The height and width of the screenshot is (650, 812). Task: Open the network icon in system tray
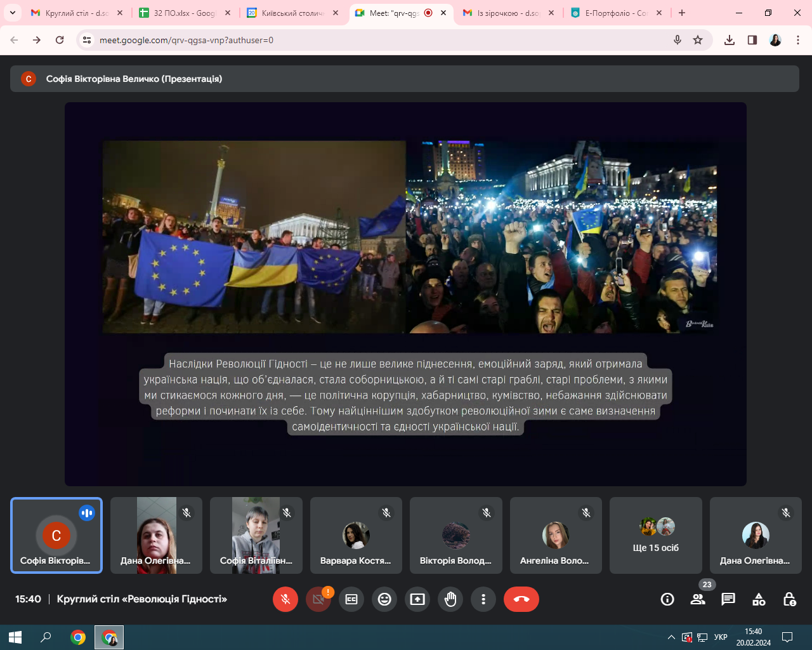point(702,637)
